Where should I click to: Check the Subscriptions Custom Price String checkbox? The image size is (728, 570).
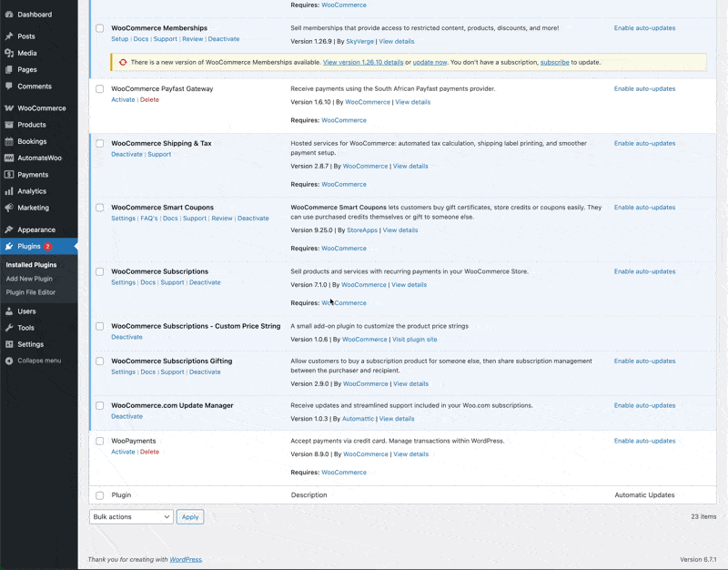coord(100,326)
